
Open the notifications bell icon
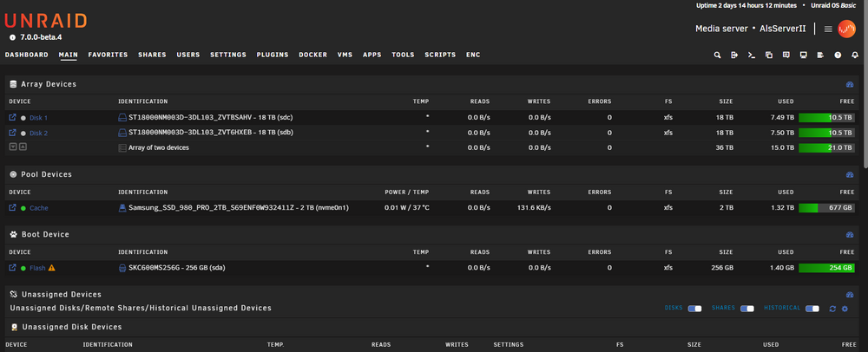(855, 55)
